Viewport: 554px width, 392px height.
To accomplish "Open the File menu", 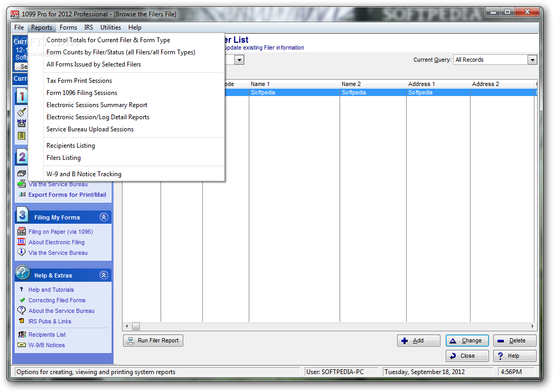I will tap(19, 27).
